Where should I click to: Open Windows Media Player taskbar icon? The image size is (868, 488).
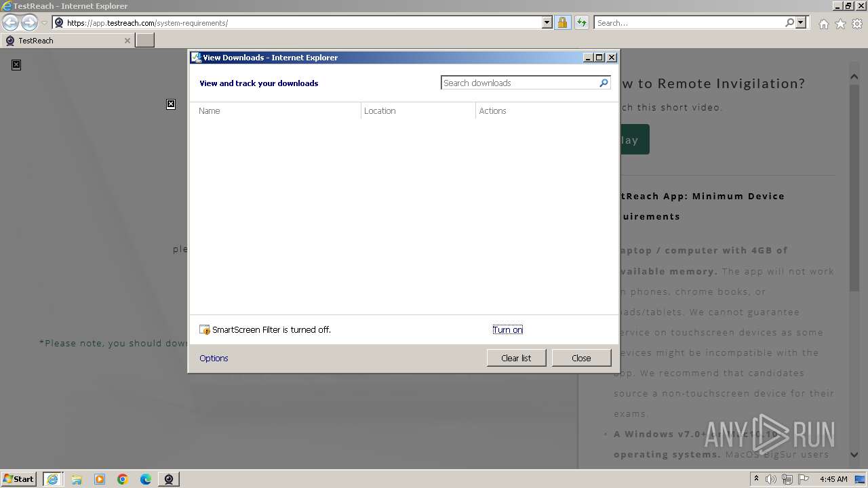100,479
